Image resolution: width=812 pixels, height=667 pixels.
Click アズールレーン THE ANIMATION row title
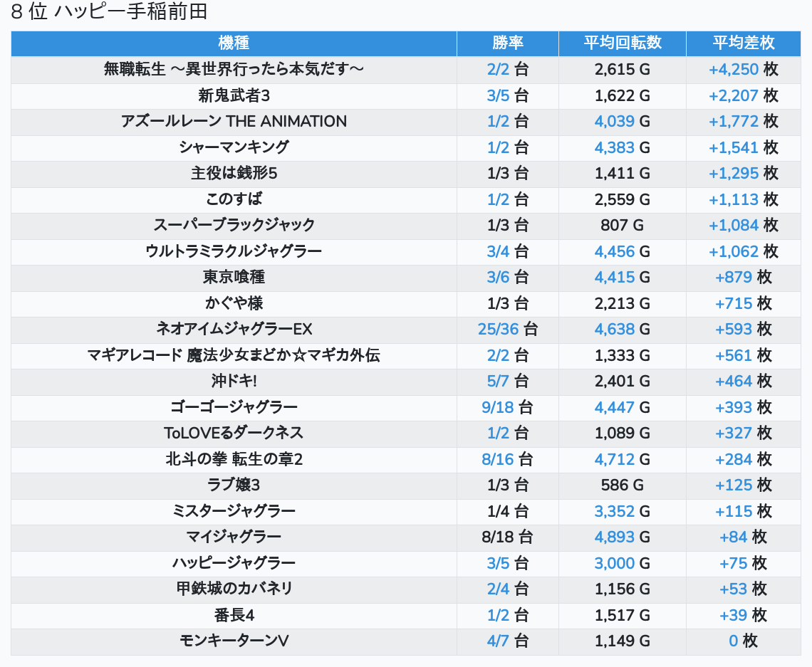point(234,121)
